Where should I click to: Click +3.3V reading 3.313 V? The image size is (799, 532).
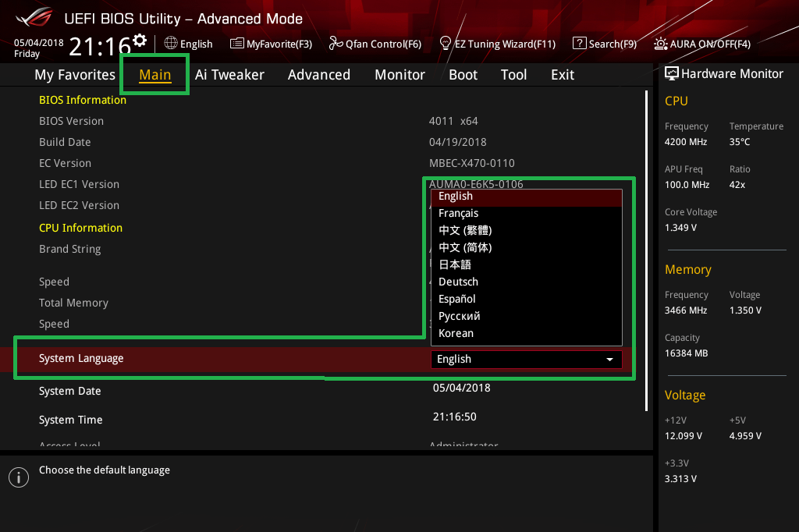click(x=680, y=479)
